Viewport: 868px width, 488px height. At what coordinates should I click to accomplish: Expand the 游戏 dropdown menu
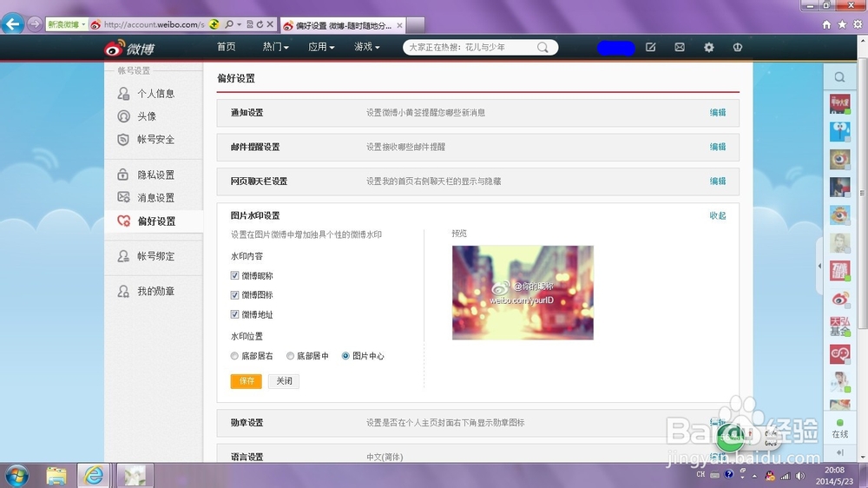[x=366, y=47]
